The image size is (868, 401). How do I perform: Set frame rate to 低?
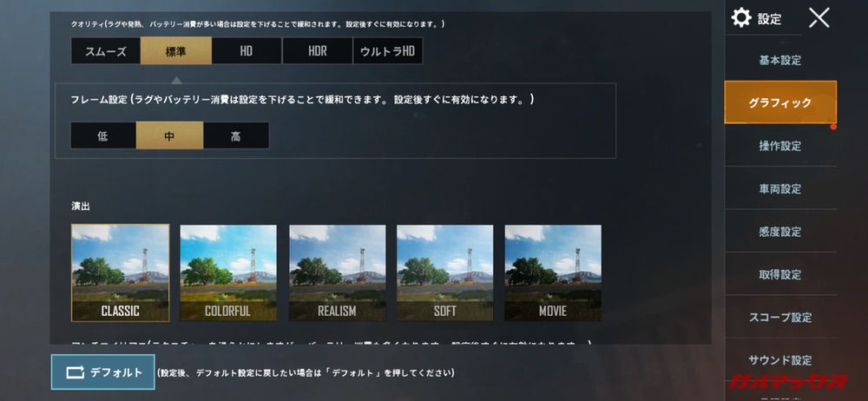pyautogui.click(x=103, y=135)
